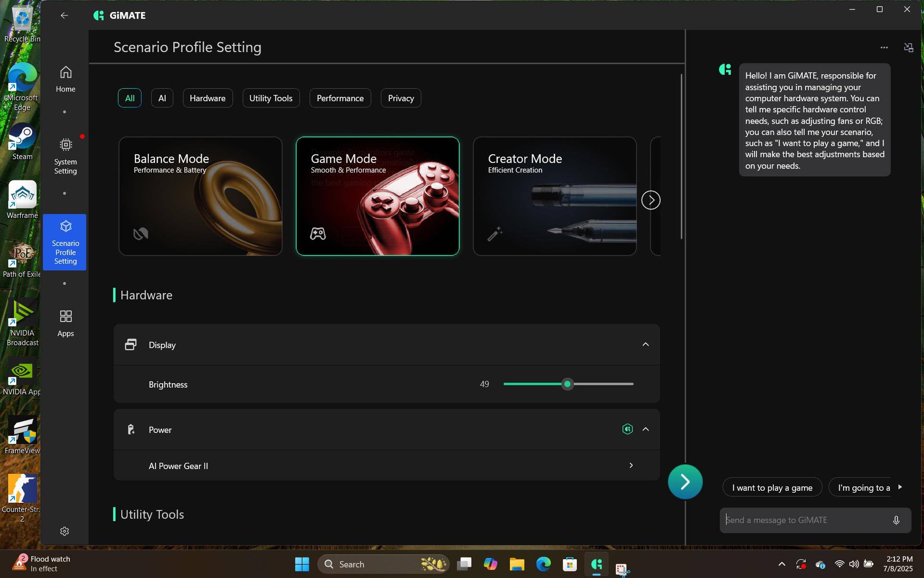
Task: Collapse the Display hardware section
Action: coord(645,344)
